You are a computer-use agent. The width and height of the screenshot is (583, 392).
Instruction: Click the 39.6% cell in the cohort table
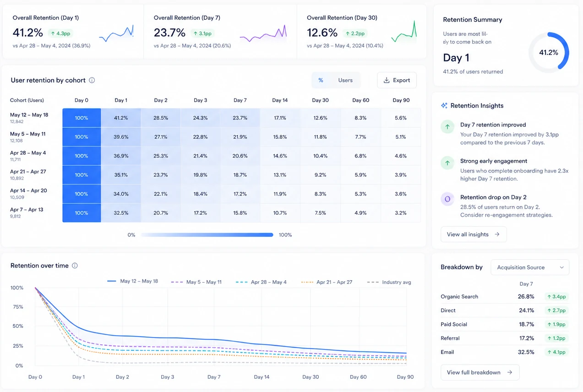point(121,137)
